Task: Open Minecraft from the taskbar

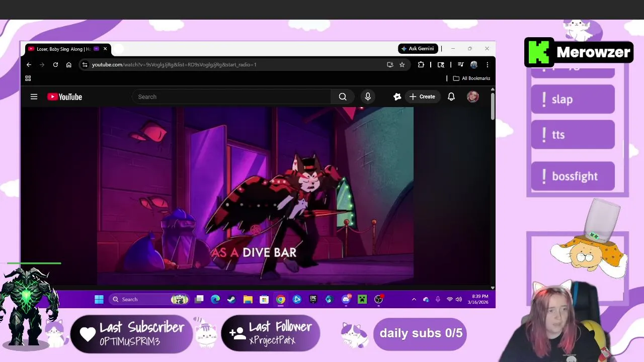Action: (x=362, y=300)
